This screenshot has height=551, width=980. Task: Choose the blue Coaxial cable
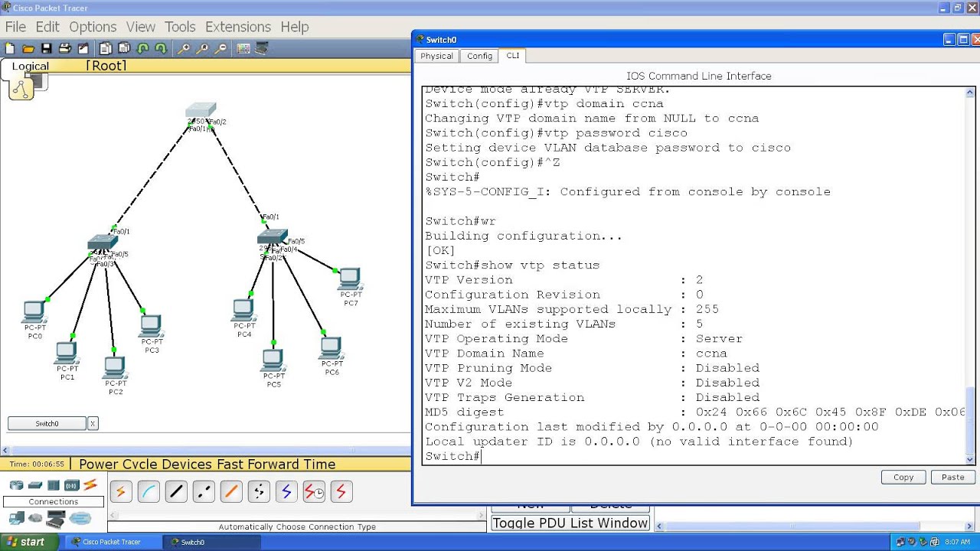286,491
